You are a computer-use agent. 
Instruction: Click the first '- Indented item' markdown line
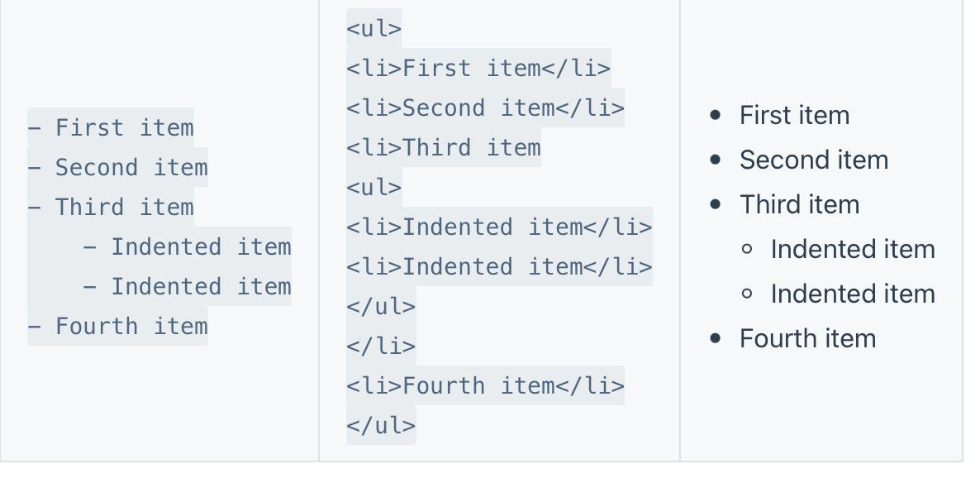click(x=188, y=247)
